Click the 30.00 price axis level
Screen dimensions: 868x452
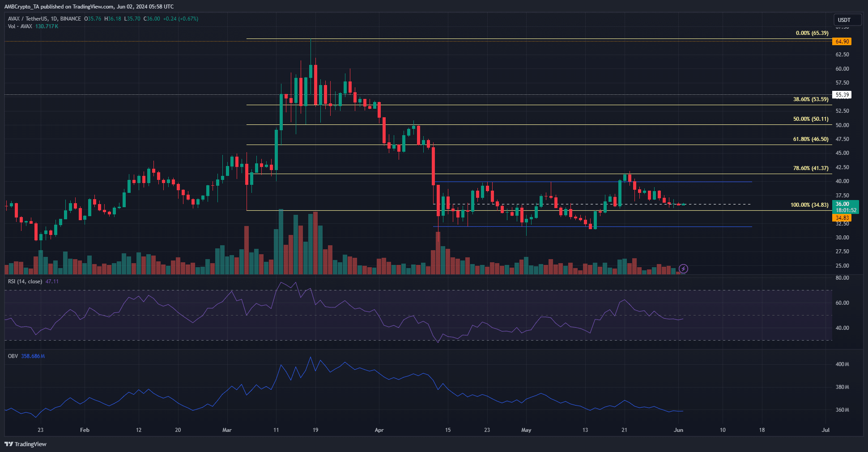[842, 238]
